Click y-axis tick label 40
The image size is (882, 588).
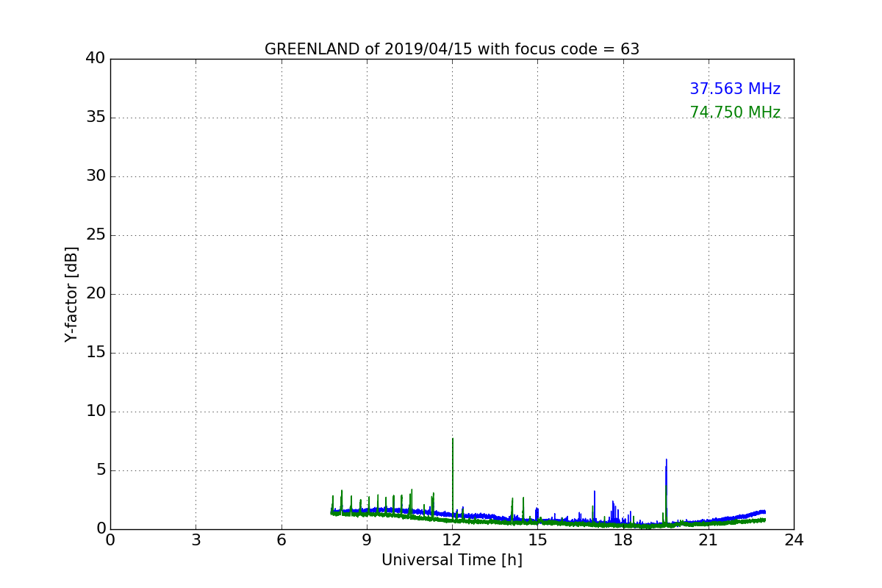click(x=95, y=59)
